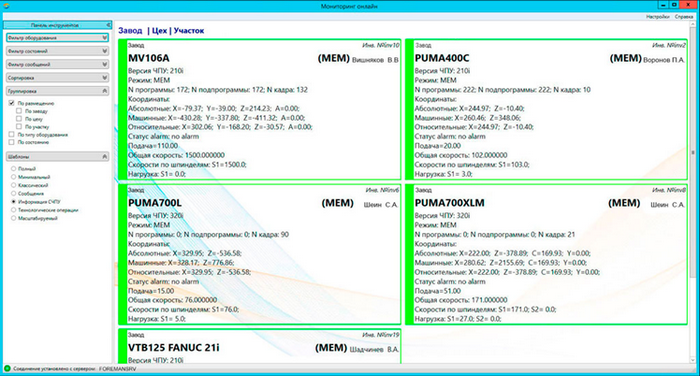Viewport: 700px width, 376px height.
Task: Click the green status bar of PUMA700XLM
Action: pos(409,254)
